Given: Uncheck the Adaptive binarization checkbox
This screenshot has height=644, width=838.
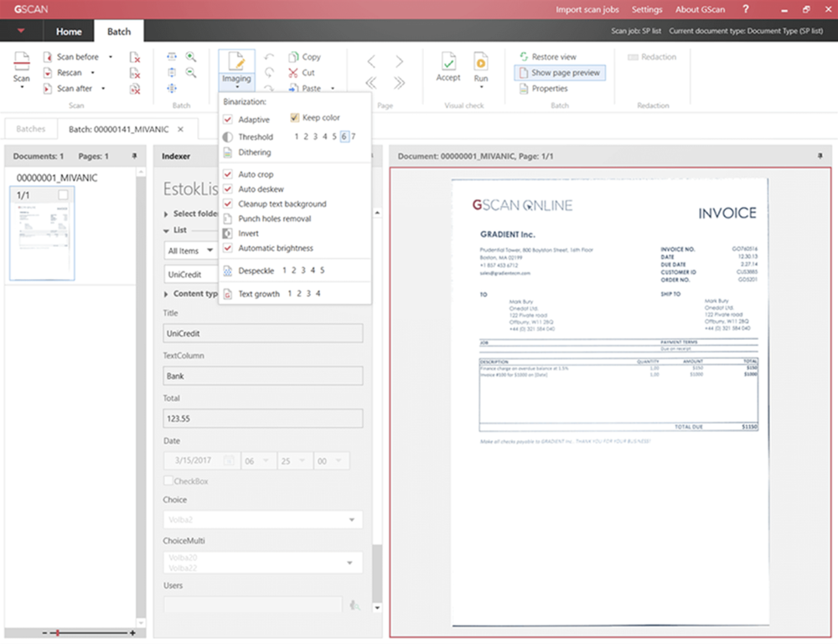Looking at the screenshot, I should click(228, 120).
